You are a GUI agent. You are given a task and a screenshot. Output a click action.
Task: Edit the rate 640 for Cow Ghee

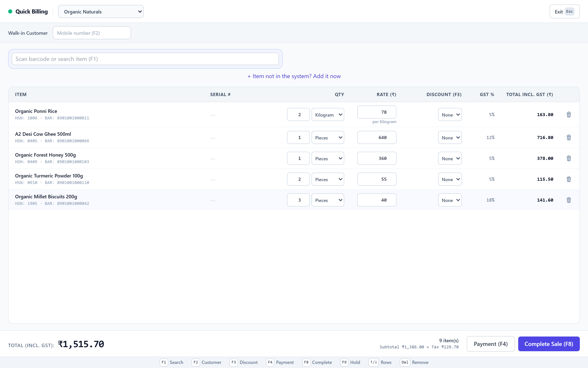tap(377, 137)
